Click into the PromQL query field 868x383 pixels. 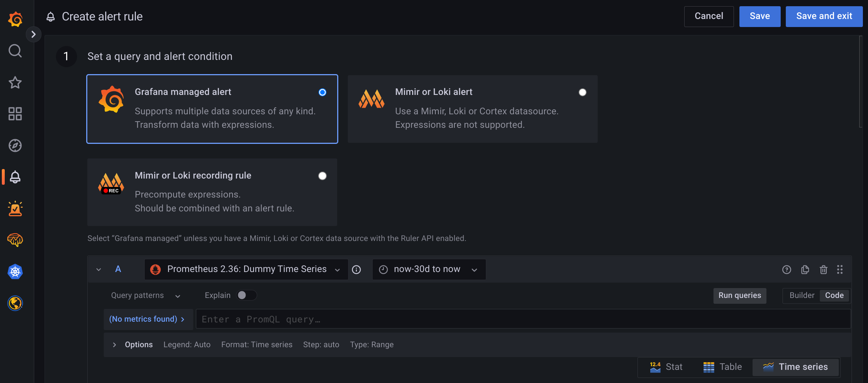[522, 319]
